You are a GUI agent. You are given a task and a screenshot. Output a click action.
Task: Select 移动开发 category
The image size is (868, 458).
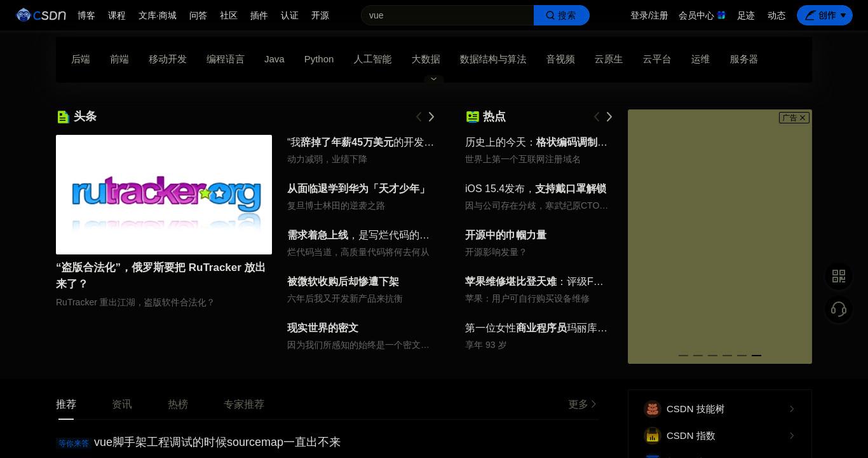(168, 59)
